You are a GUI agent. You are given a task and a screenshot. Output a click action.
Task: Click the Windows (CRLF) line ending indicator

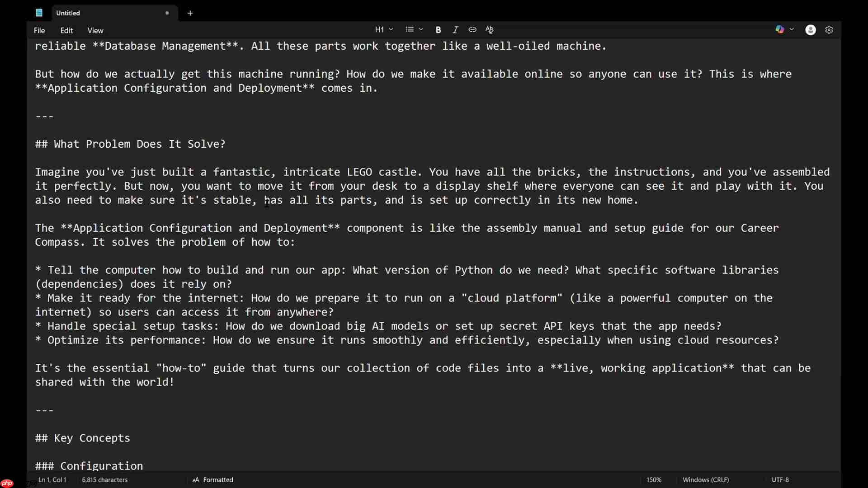(706, 480)
